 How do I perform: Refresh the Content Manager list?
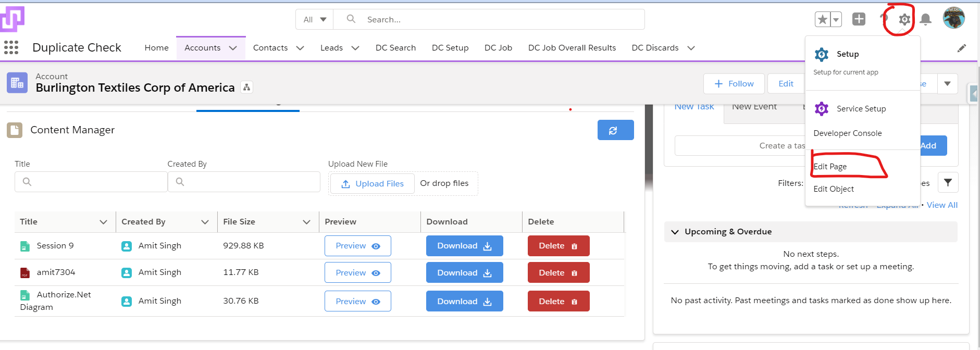[x=615, y=130]
